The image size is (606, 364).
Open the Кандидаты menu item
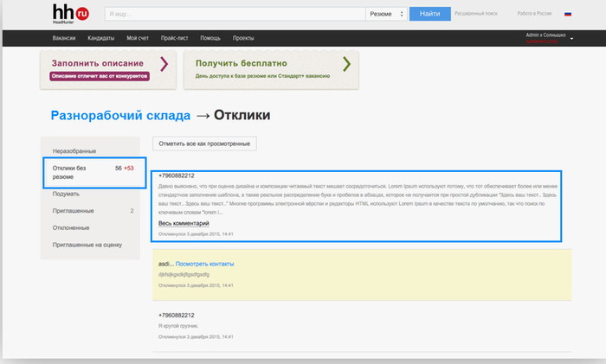click(x=101, y=39)
